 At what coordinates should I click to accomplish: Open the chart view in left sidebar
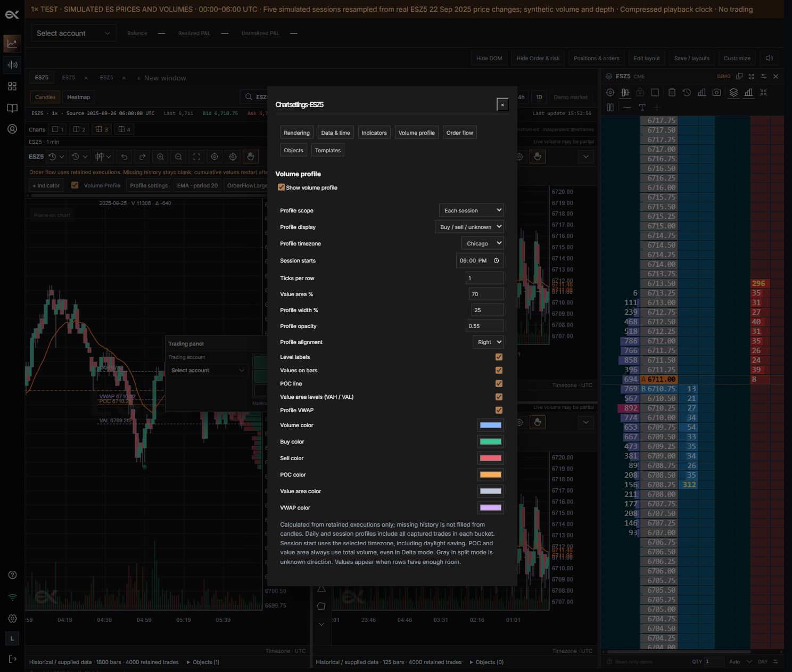(12, 44)
